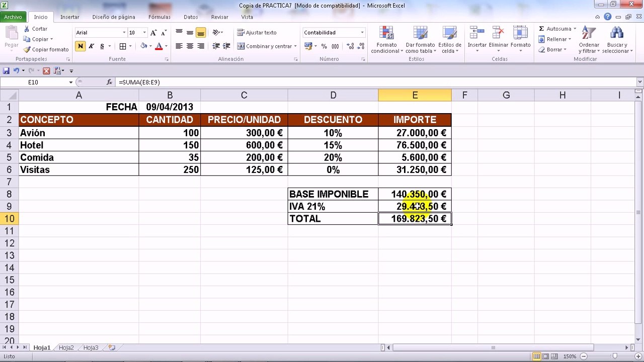
Task: Toggle italic K formatting
Action: tap(91, 46)
